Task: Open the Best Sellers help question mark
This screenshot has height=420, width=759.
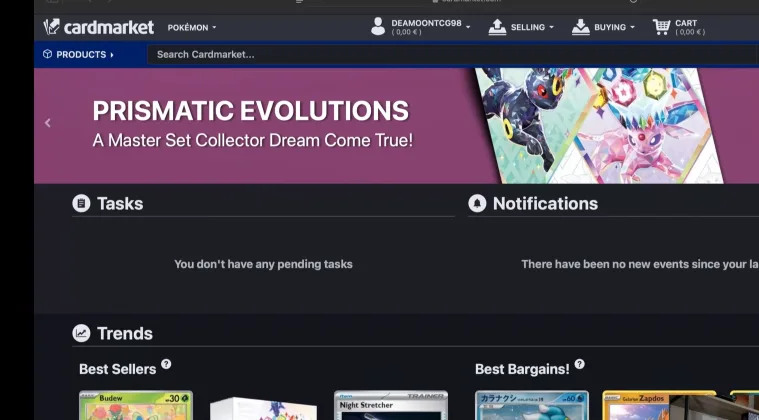Action: tap(166, 364)
